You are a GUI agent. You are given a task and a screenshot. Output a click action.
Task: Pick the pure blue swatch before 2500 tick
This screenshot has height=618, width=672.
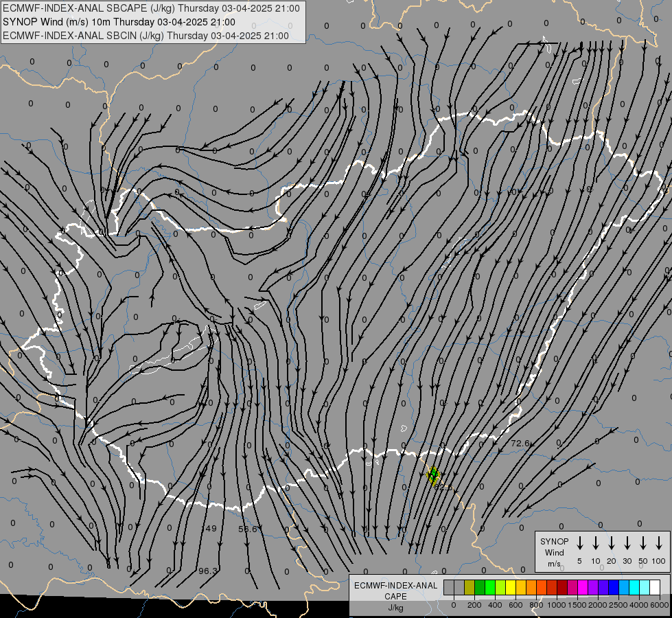click(613, 587)
